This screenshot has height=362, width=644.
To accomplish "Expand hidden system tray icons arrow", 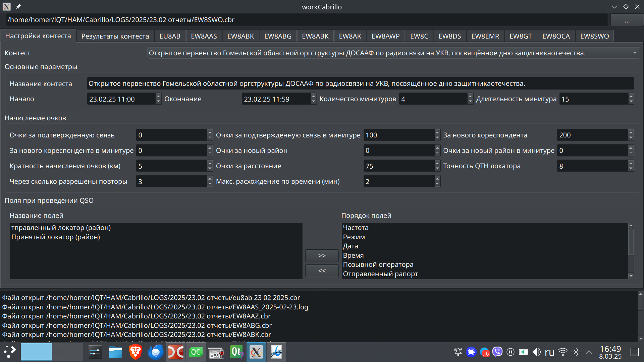I will coord(589,352).
